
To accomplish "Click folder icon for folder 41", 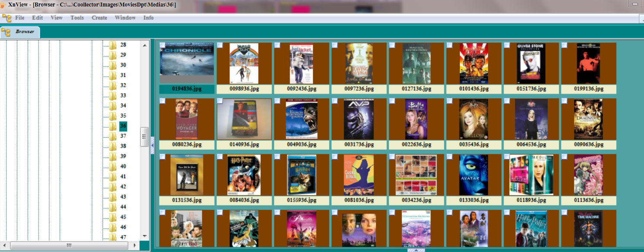I will click(113, 176).
